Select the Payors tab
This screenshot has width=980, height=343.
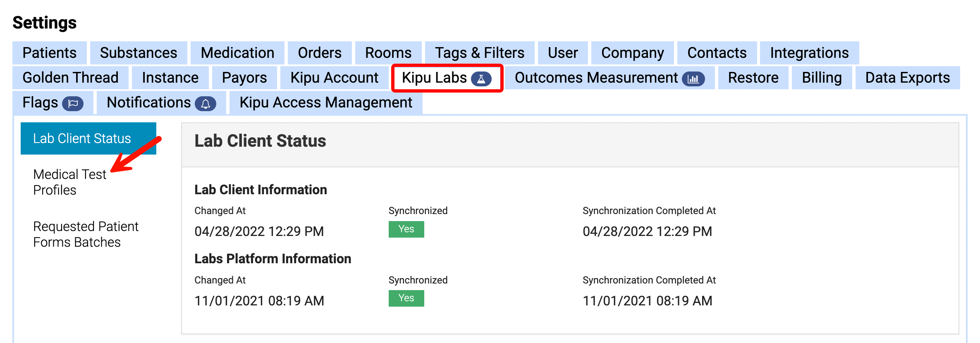click(244, 78)
